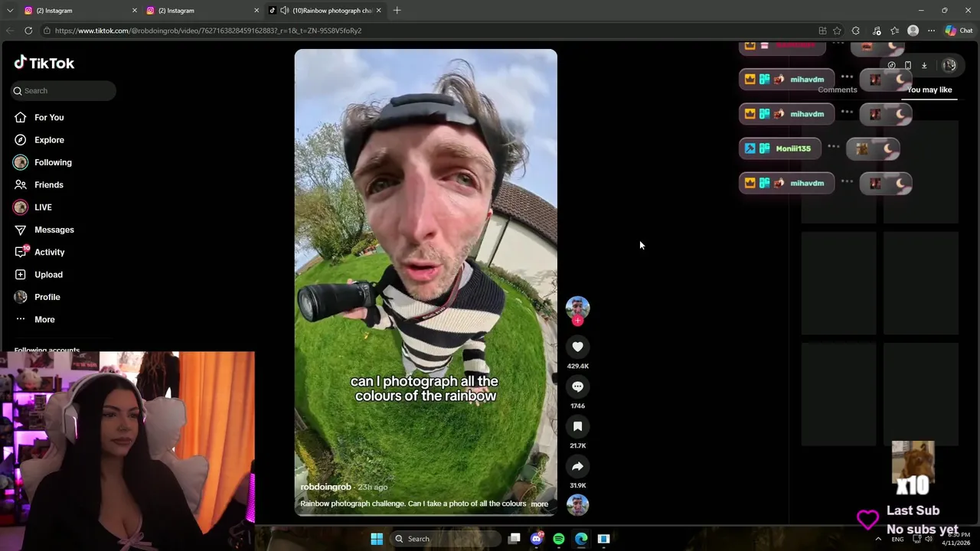Screen dimensions: 980x551
Task: Open Discord from the taskbar
Action: [x=537, y=539]
